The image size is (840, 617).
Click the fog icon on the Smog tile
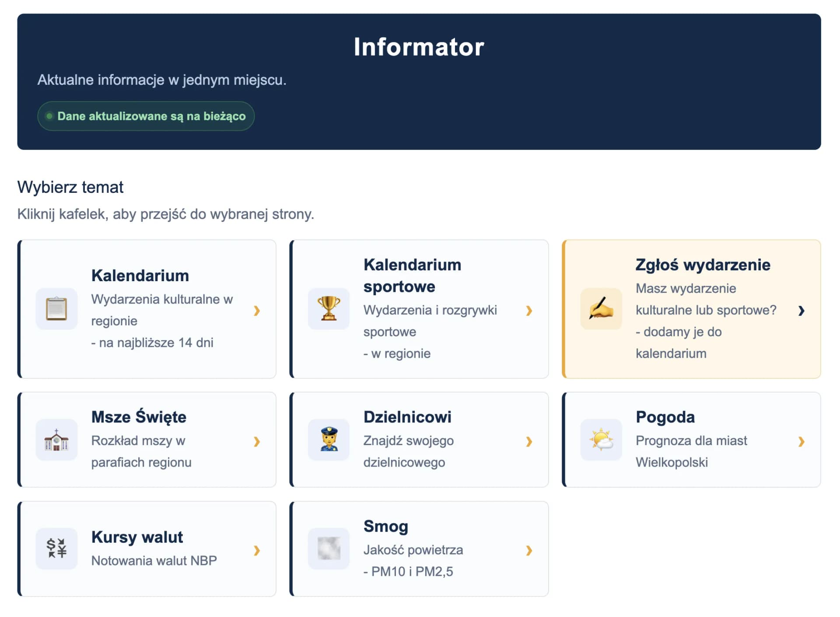329,548
